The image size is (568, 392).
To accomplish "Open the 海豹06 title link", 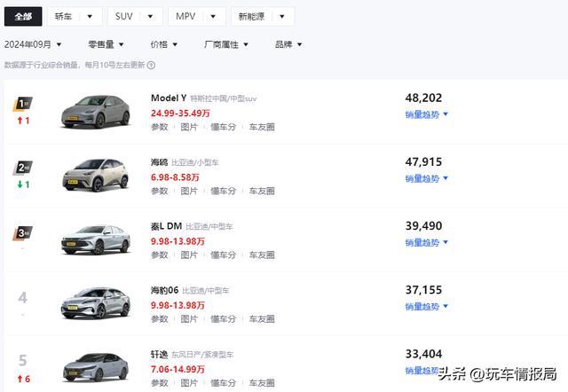I will point(165,290).
